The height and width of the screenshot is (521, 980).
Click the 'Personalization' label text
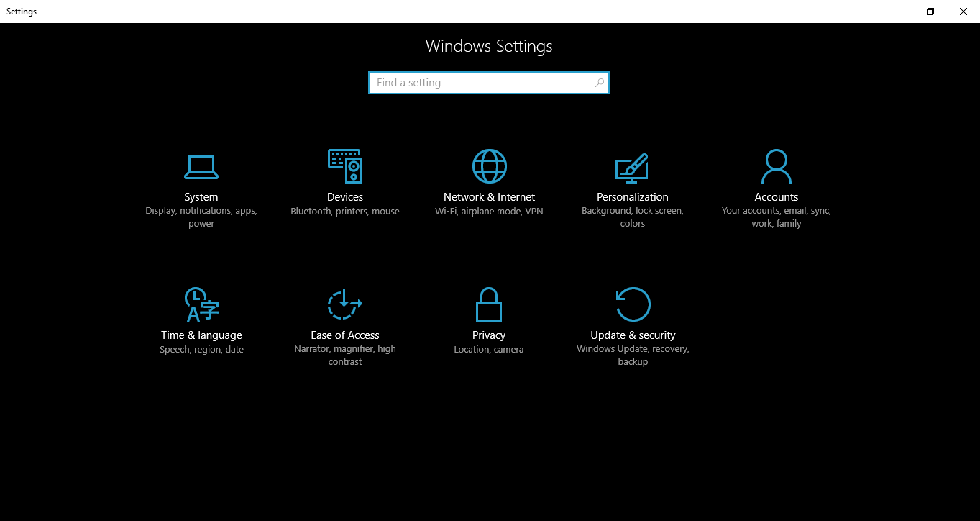(633, 197)
